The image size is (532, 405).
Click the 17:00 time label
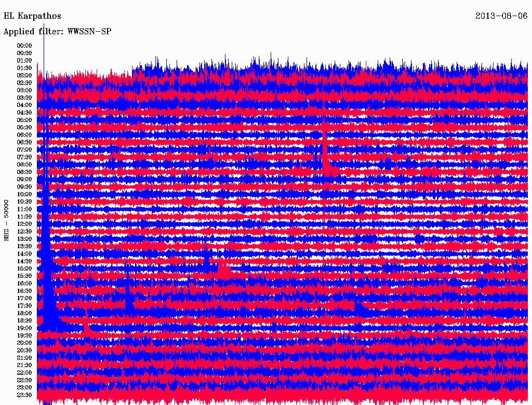pos(24,299)
